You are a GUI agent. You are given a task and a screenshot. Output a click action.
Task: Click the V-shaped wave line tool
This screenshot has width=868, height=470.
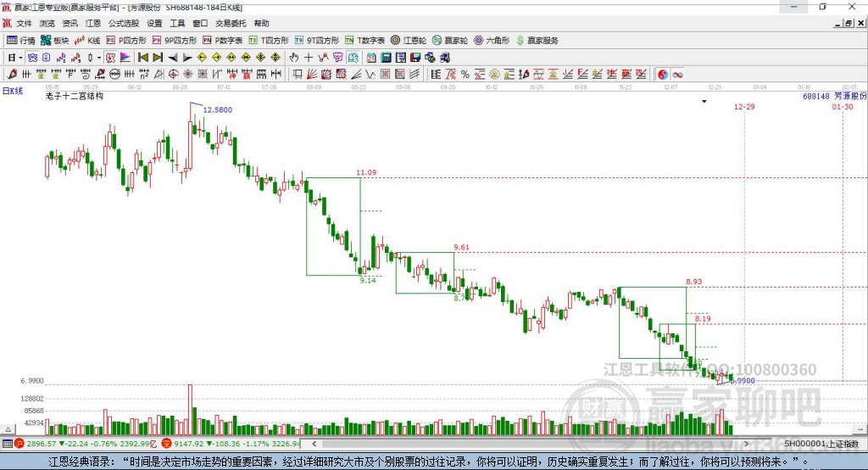[x=370, y=75]
